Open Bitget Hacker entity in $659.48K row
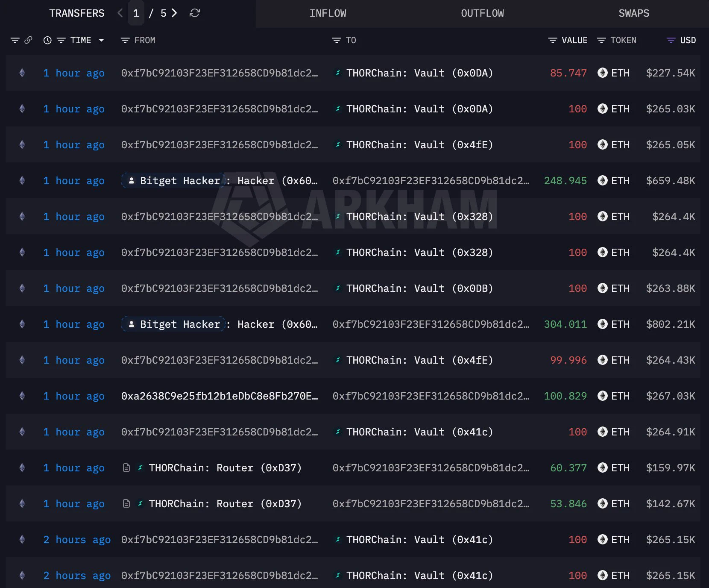Viewport: 709px width, 588px height. coord(180,181)
